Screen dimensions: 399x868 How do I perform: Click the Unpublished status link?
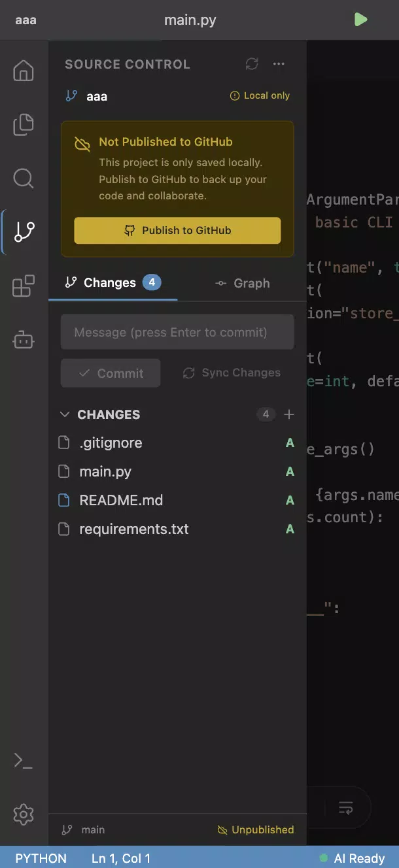click(256, 829)
